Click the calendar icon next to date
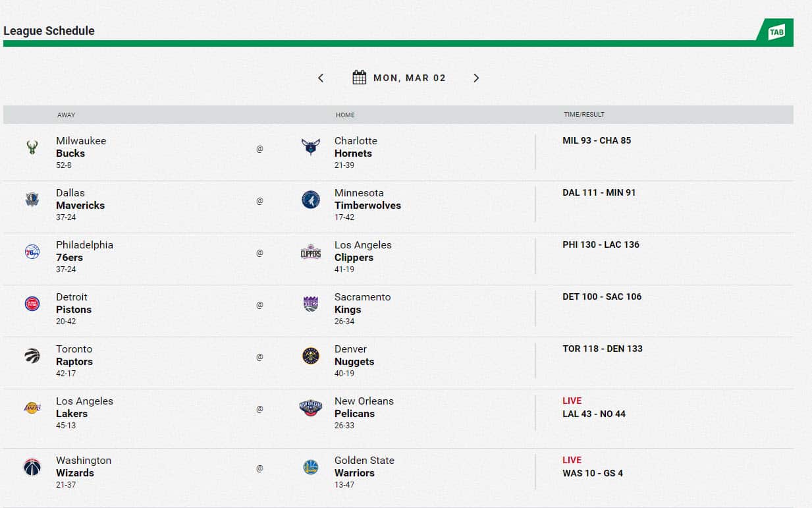This screenshot has height=508, width=812. coord(359,77)
